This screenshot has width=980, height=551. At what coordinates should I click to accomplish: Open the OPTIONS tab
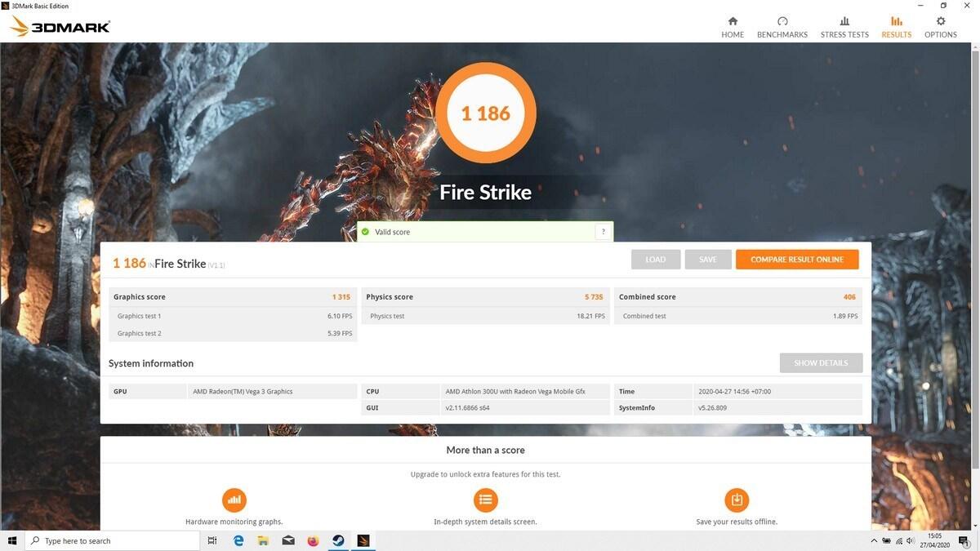[x=941, y=27]
